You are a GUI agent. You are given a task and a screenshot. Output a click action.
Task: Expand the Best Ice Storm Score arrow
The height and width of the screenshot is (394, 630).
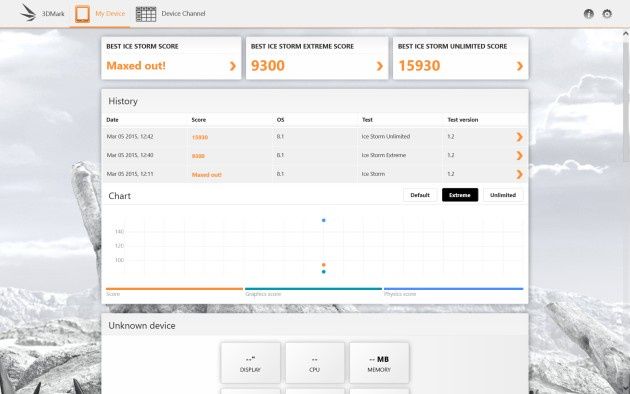tap(233, 66)
